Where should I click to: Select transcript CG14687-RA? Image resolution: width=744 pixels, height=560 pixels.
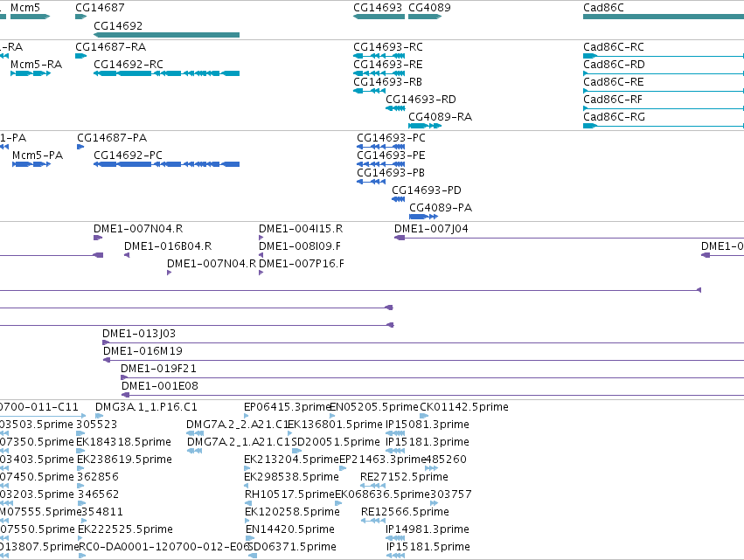coord(80,56)
